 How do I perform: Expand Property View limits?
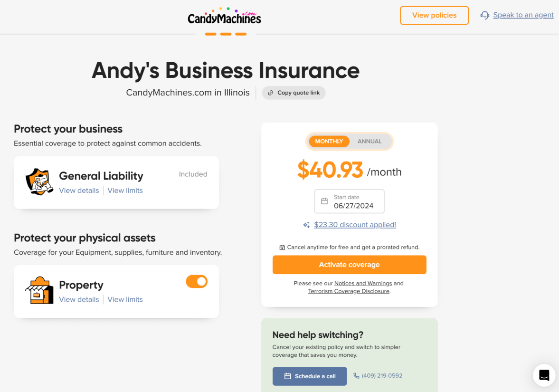(x=125, y=299)
